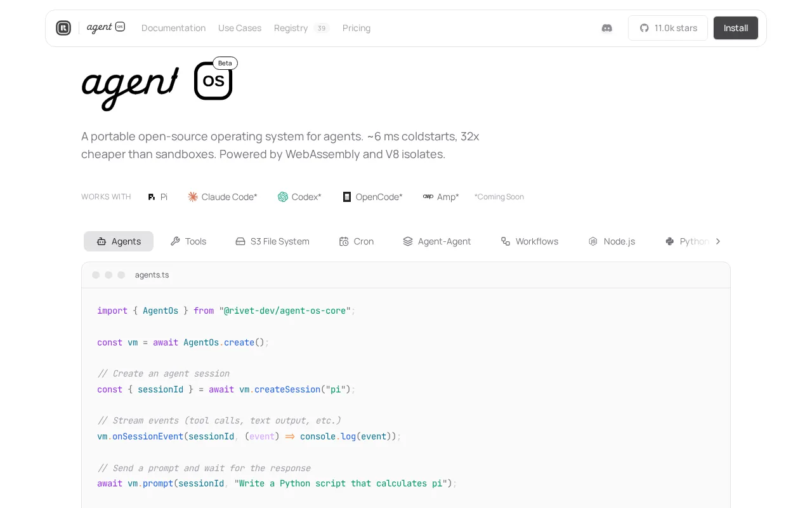
Task: Click the "// Stream events" comment line
Action: click(219, 420)
